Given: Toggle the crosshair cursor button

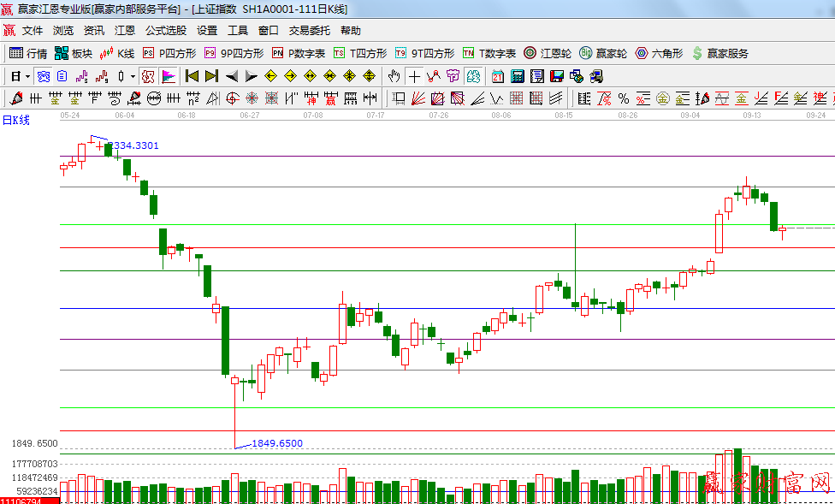Looking at the screenshot, I should [414, 76].
